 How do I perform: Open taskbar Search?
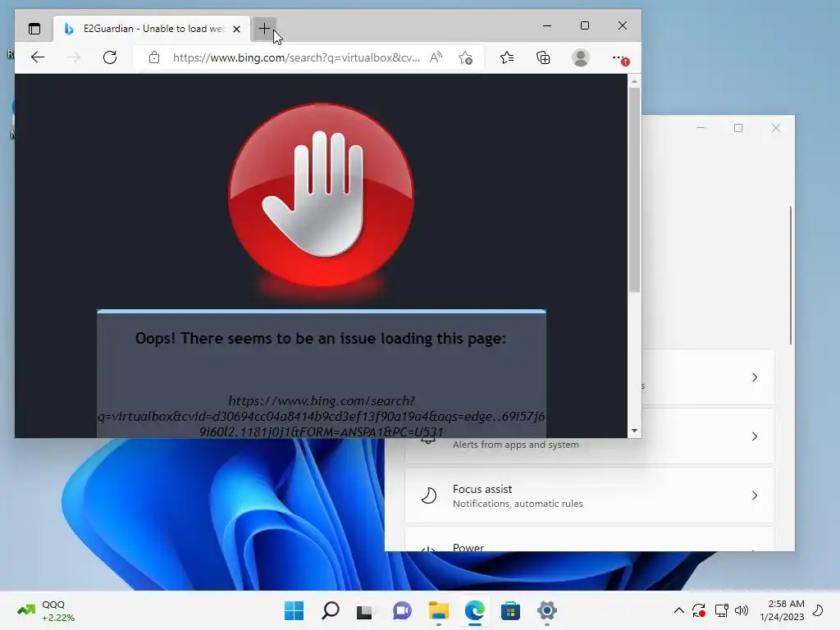[330, 610]
